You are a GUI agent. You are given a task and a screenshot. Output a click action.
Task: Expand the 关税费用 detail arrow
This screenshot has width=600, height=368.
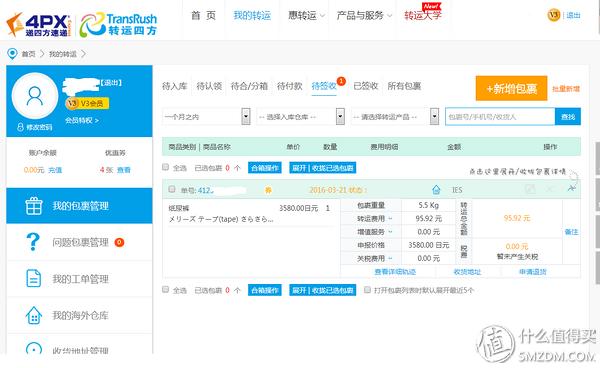pyautogui.click(x=390, y=259)
